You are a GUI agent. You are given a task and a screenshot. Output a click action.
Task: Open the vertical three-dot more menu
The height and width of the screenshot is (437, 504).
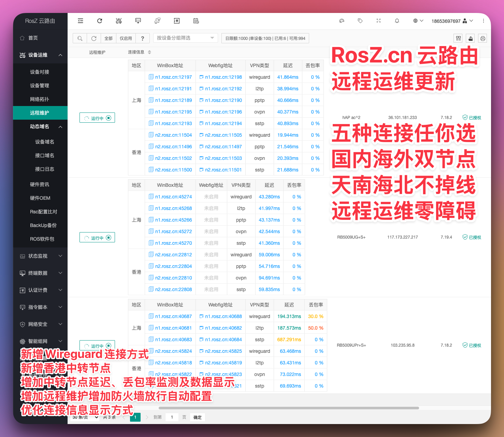(483, 21)
